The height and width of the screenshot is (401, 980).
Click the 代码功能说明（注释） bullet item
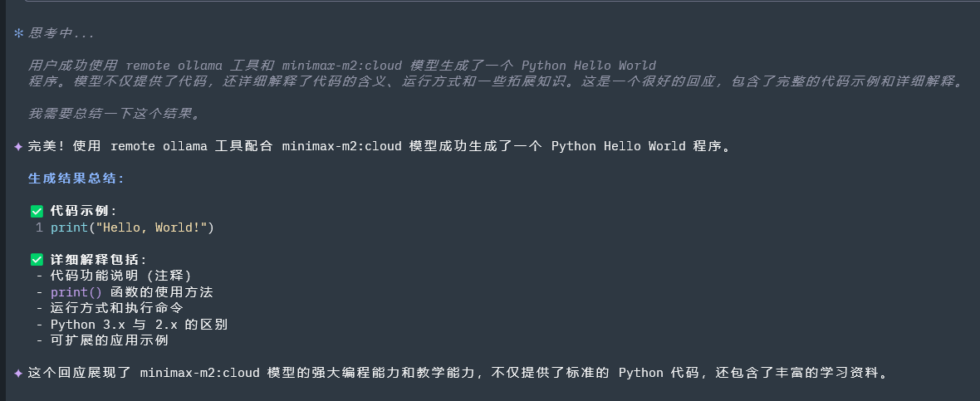coord(120,276)
